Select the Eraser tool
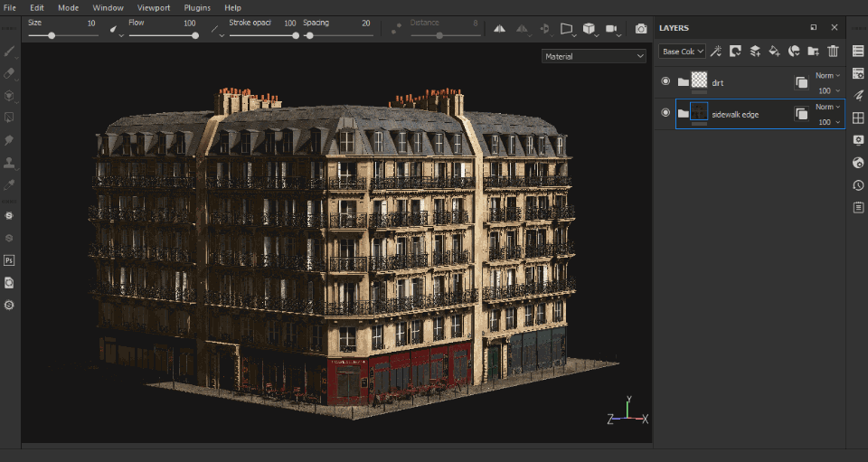Viewport: 868px width, 462px height. tap(9, 73)
